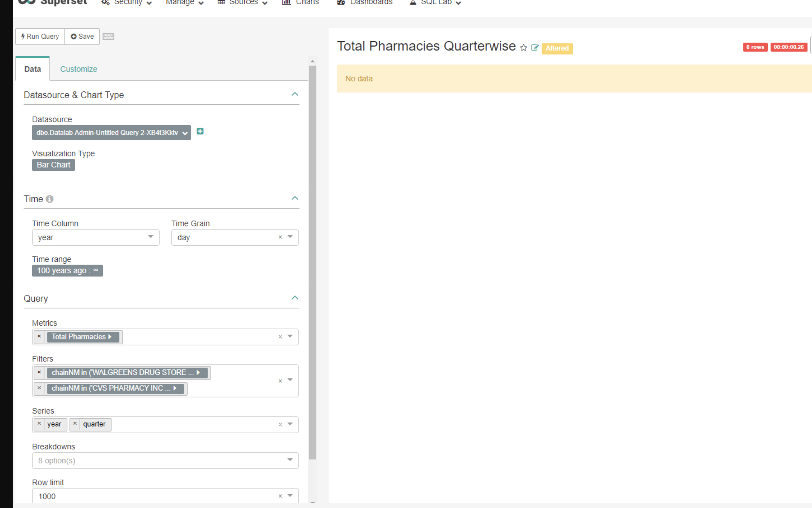Open the Time Column dropdown
Image resolution: width=812 pixels, height=508 pixels.
click(150, 237)
